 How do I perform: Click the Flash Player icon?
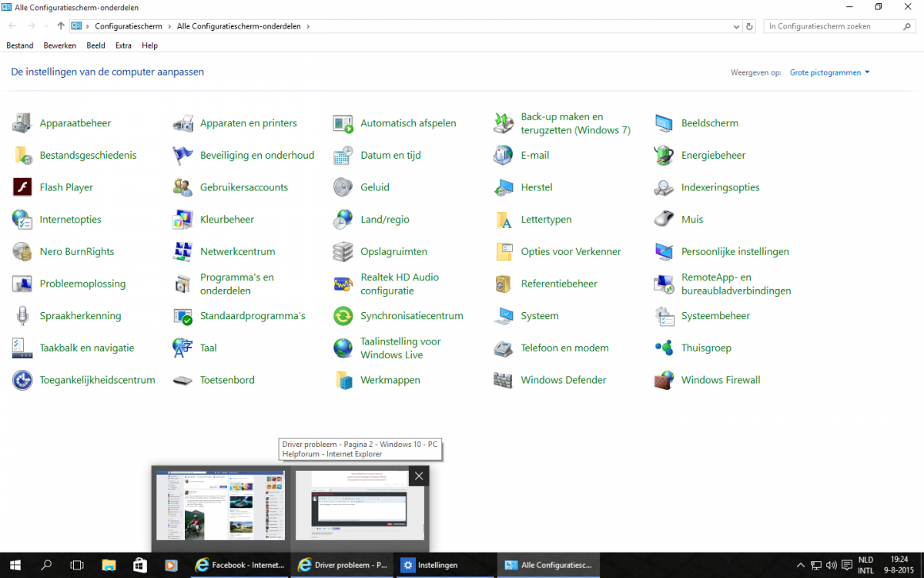click(x=22, y=187)
